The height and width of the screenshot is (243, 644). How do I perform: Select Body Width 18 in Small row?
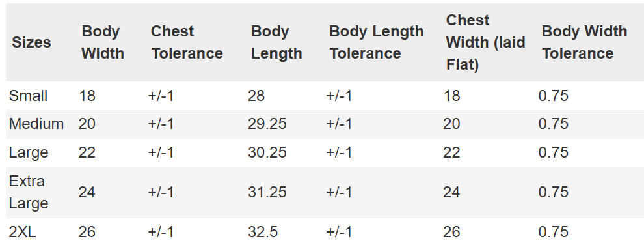pos(87,96)
